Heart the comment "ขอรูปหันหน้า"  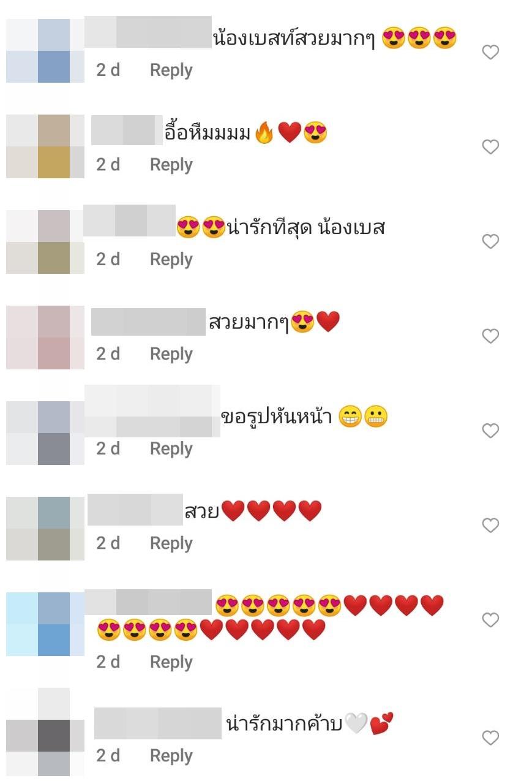tap(490, 431)
